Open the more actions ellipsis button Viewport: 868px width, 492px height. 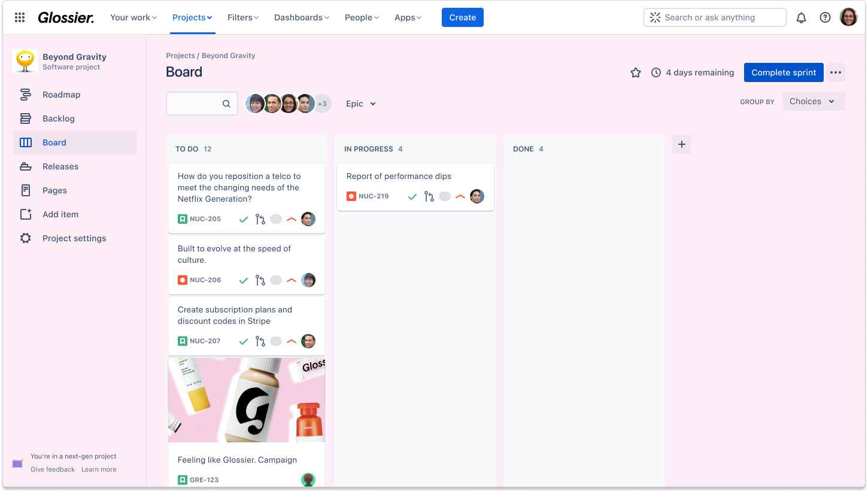(836, 72)
